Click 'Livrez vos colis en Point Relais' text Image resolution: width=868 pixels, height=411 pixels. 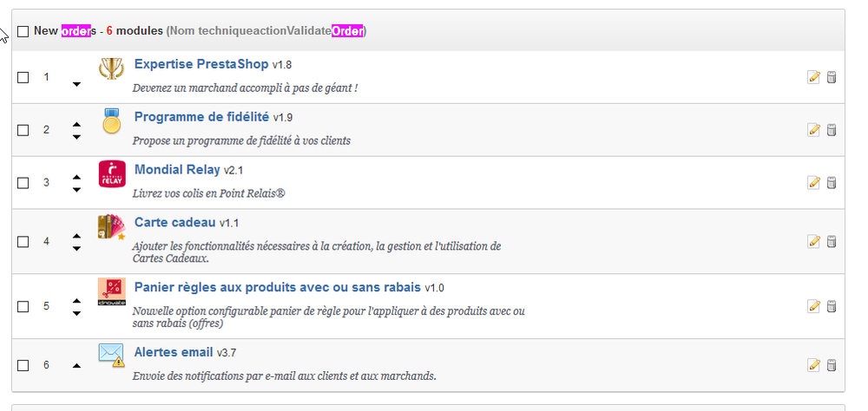(208, 193)
